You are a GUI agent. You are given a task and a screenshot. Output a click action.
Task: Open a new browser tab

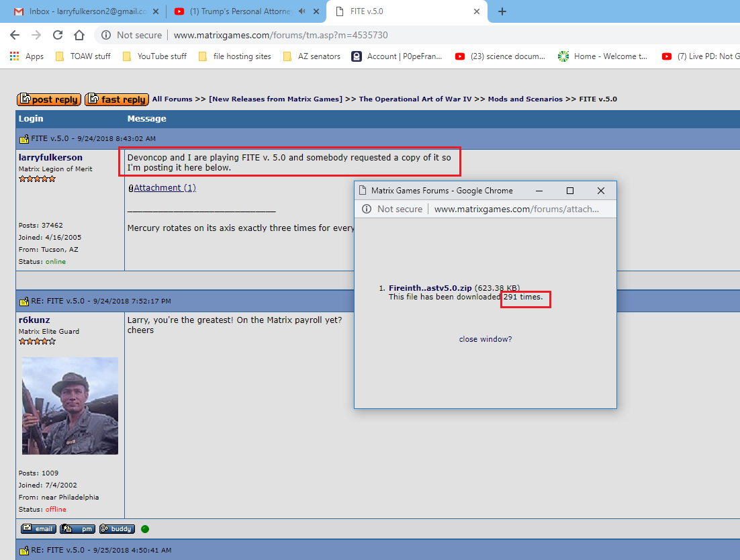point(502,11)
